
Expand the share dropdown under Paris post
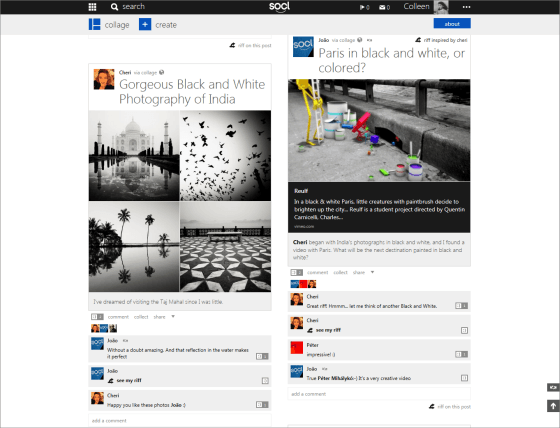pos(372,272)
